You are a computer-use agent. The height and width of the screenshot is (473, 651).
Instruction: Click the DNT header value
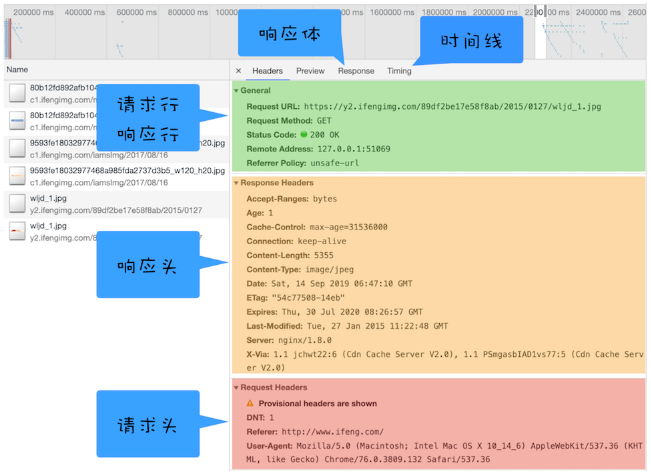coord(271,418)
